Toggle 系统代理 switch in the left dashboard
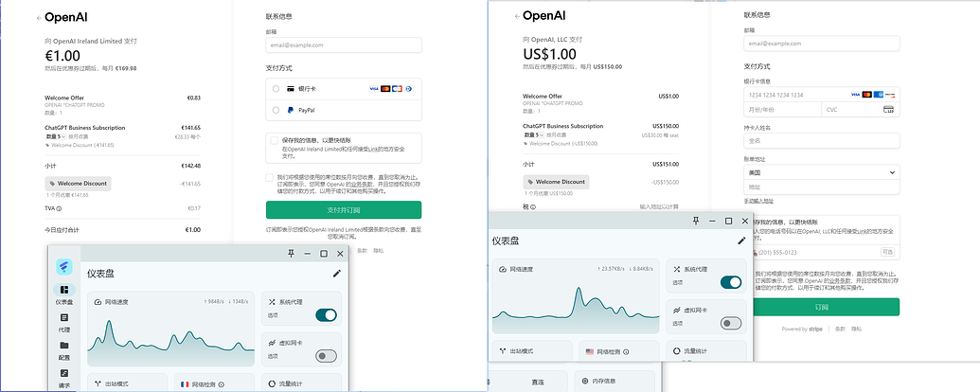 click(x=326, y=314)
